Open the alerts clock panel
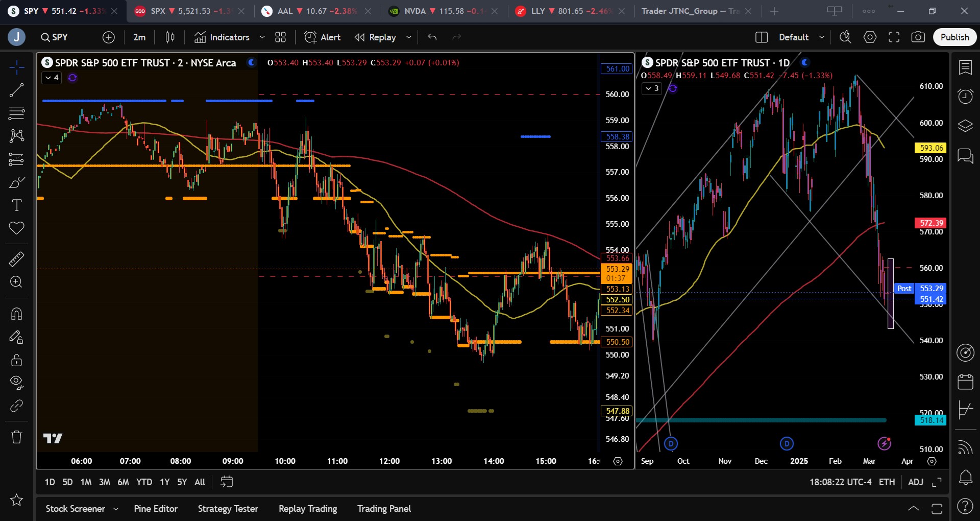 point(965,96)
